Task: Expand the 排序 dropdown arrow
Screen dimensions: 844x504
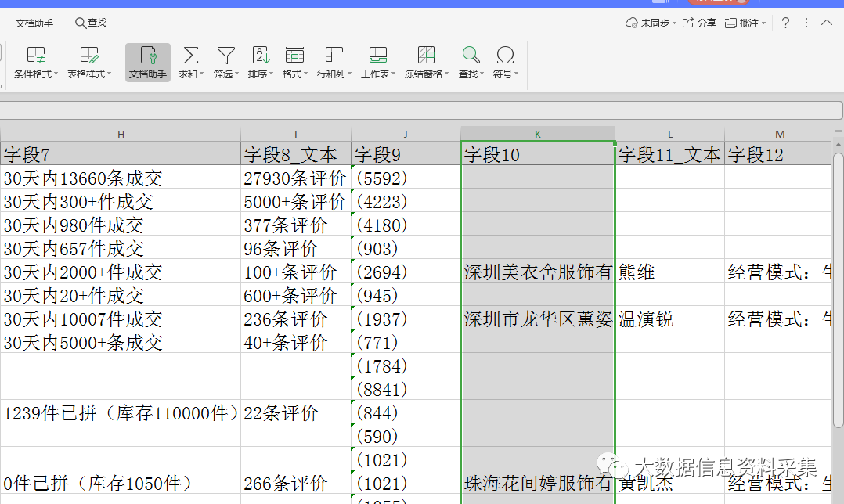Action: click(x=271, y=74)
